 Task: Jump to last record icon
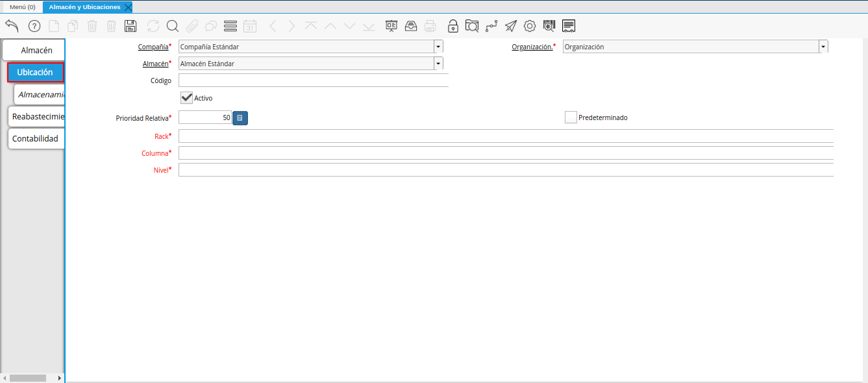pyautogui.click(x=369, y=26)
